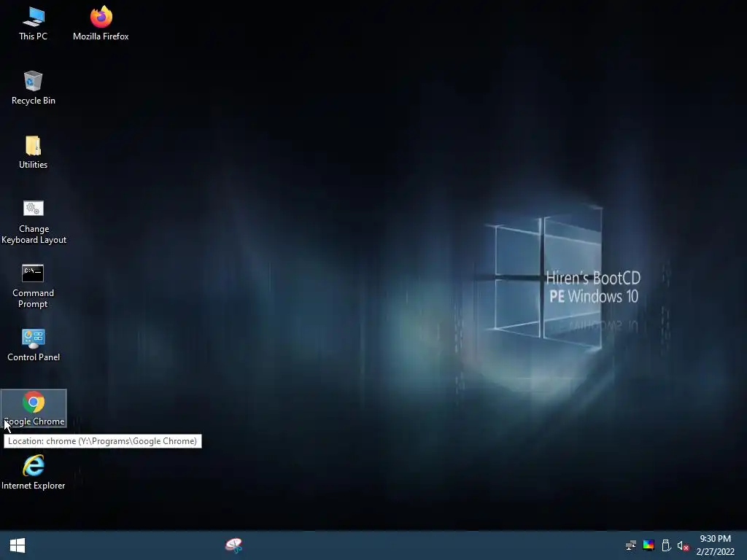Click the colorful display tray icon
The height and width of the screenshot is (560, 747).
pos(649,545)
